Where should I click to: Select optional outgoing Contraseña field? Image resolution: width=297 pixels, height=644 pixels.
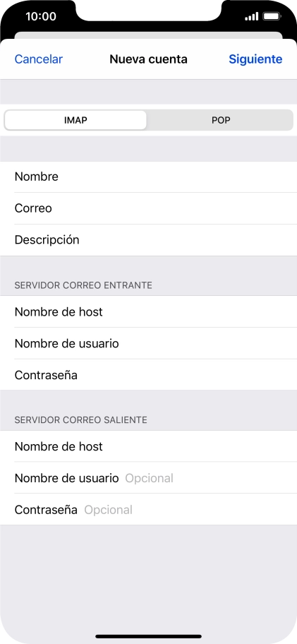(148, 510)
